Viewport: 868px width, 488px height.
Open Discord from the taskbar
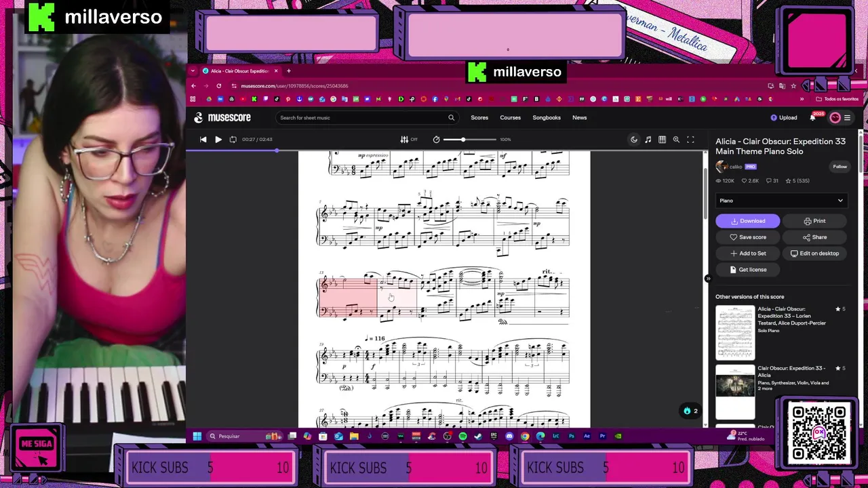[509, 436]
